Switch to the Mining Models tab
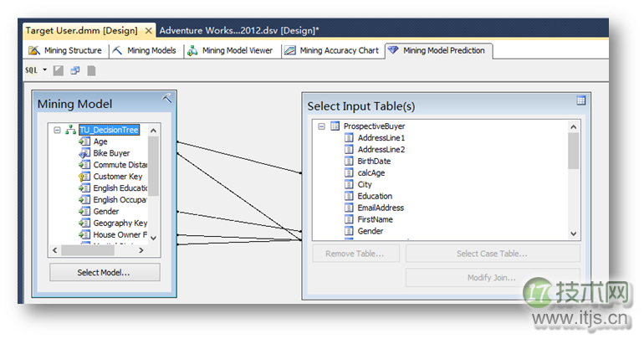 (145, 50)
